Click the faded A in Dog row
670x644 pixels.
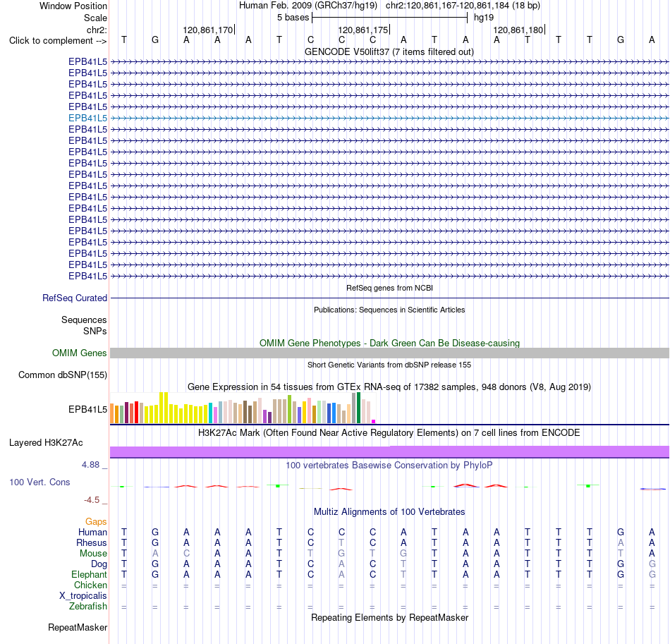tap(341, 564)
